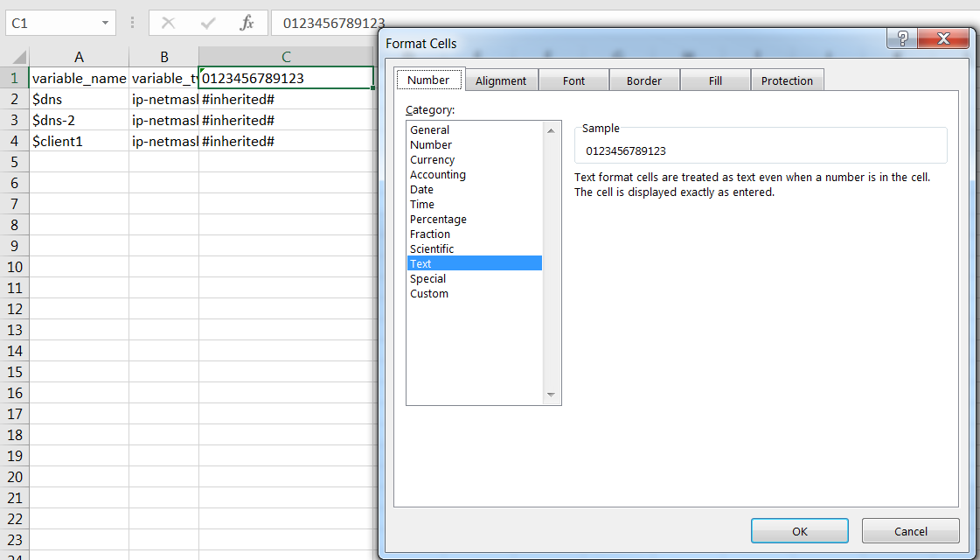The width and height of the screenshot is (980, 560).
Task: Pick the Date category
Action: (422, 190)
